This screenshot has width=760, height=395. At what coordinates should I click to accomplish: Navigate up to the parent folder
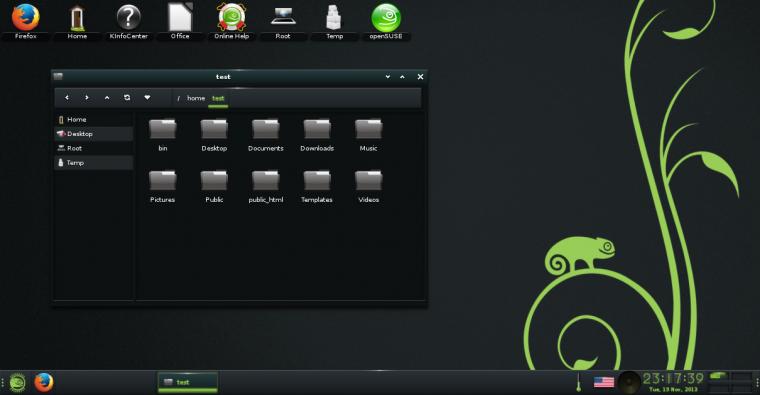(107, 98)
